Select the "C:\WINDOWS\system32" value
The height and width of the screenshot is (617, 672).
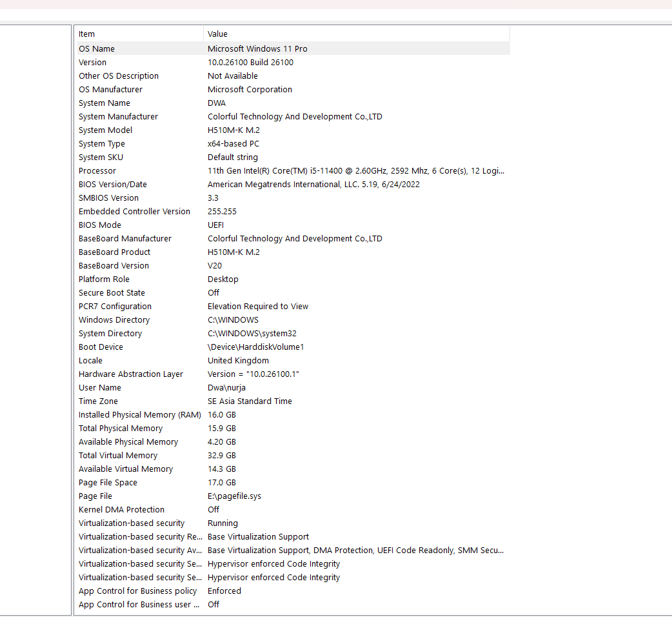pos(252,334)
